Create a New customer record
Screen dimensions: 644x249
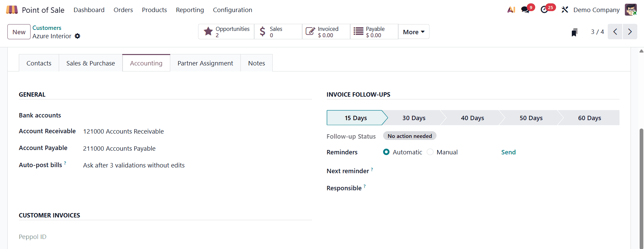[x=19, y=32]
